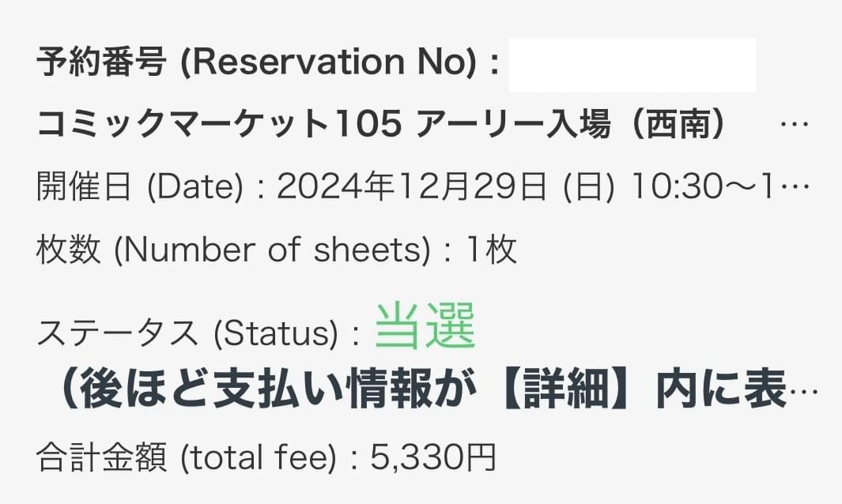Screen dimensions: 842x504
Task: Expand the truncated end of payment notice
Action: click(804, 392)
